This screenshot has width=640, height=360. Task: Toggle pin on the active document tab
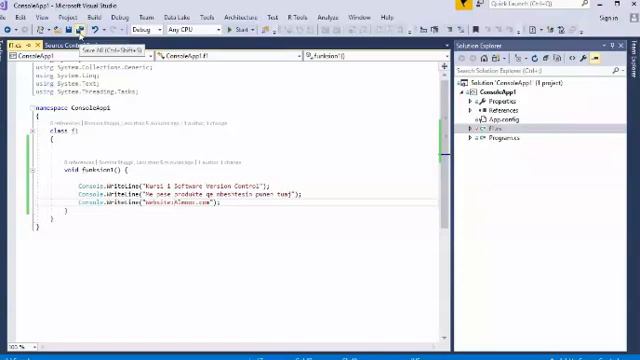pyautogui.click(x=29, y=45)
